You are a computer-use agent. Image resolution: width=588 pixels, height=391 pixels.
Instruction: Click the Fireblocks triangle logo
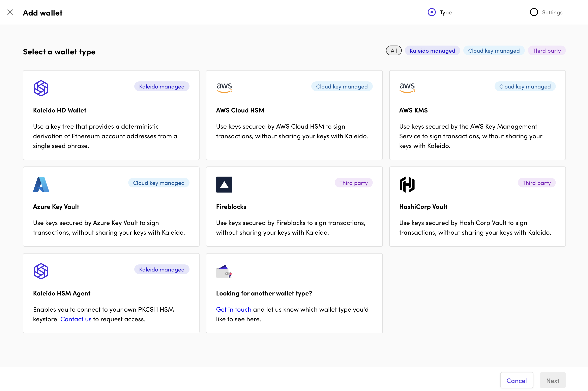[x=224, y=185]
